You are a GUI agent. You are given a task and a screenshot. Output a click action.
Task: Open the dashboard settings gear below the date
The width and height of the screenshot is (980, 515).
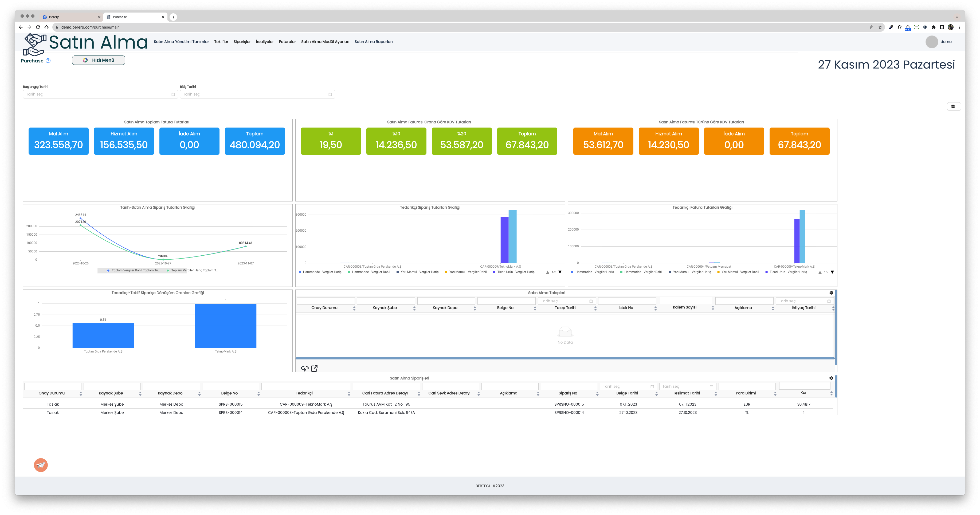[x=953, y=106]
